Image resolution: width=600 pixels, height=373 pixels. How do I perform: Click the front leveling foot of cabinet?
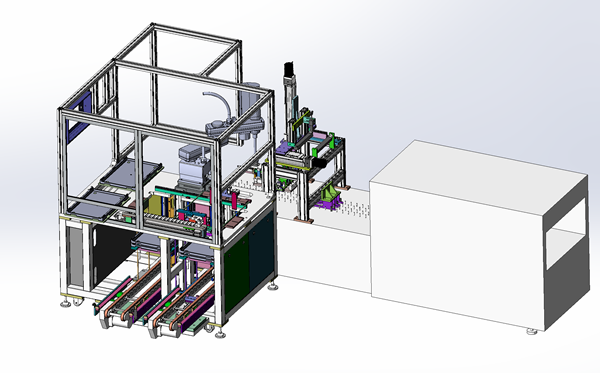pos(220,334)
